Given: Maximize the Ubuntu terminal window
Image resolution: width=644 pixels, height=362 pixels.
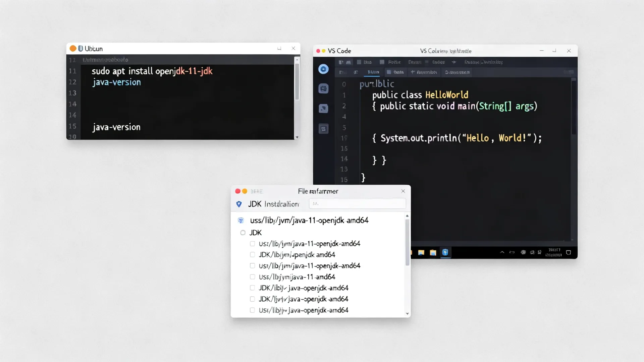Looking at the screenshot, I should point(279,49).
